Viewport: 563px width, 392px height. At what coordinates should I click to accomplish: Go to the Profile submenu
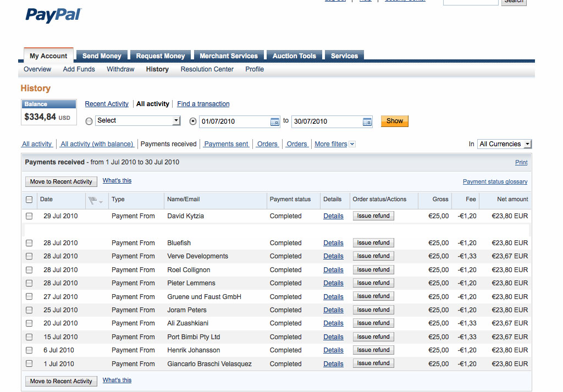point(255,69)
